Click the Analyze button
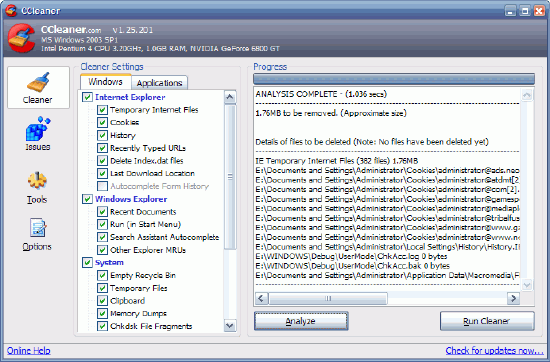 point(301,321)
